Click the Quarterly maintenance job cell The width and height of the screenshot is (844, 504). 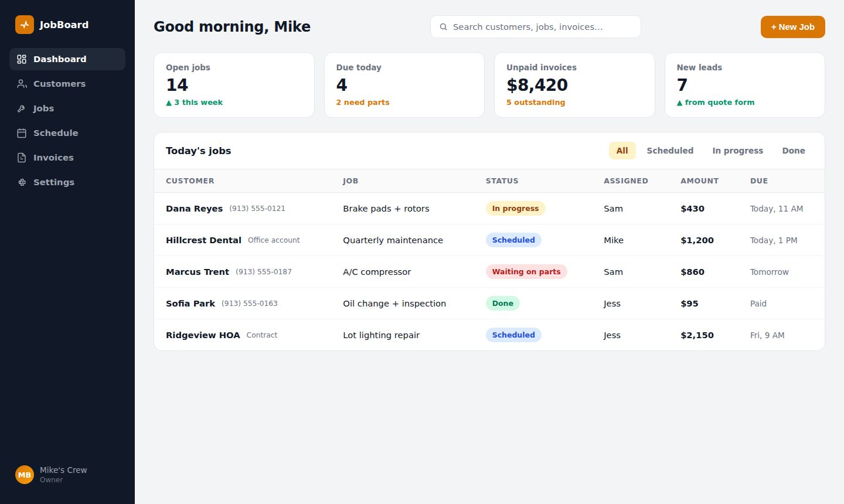393,240
